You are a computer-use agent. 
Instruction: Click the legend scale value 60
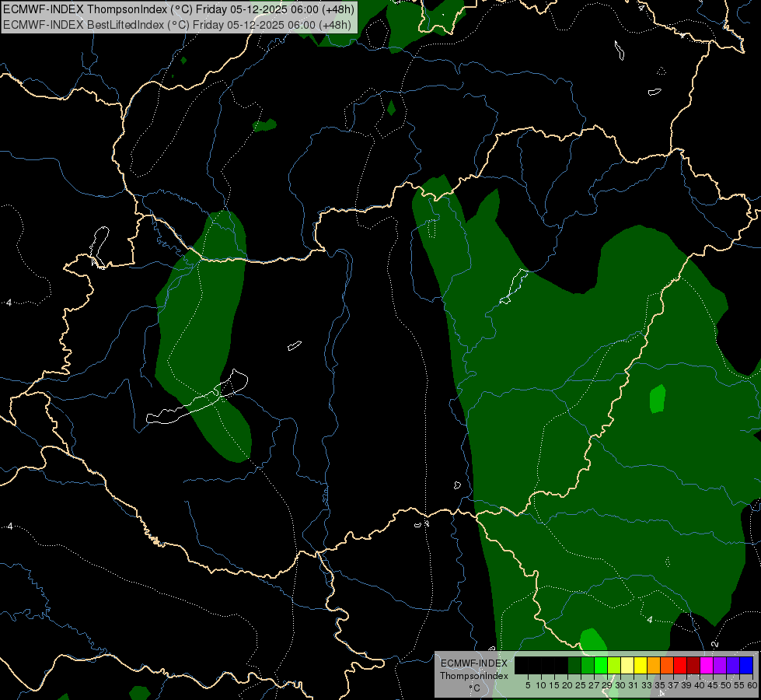752,685
